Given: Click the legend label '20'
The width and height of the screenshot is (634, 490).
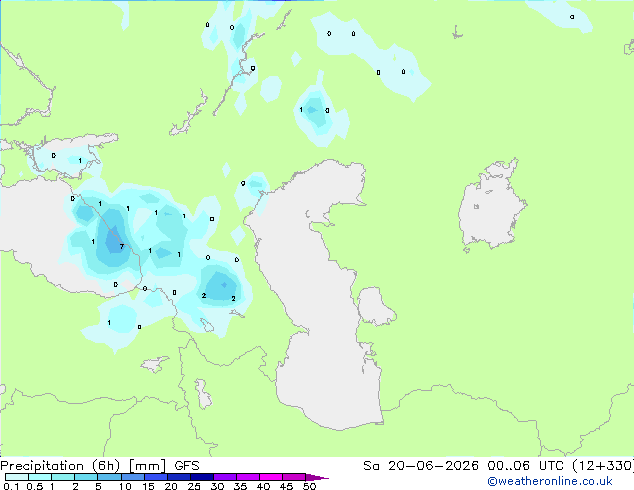Looking at the screenshot, I should [171, 486].
